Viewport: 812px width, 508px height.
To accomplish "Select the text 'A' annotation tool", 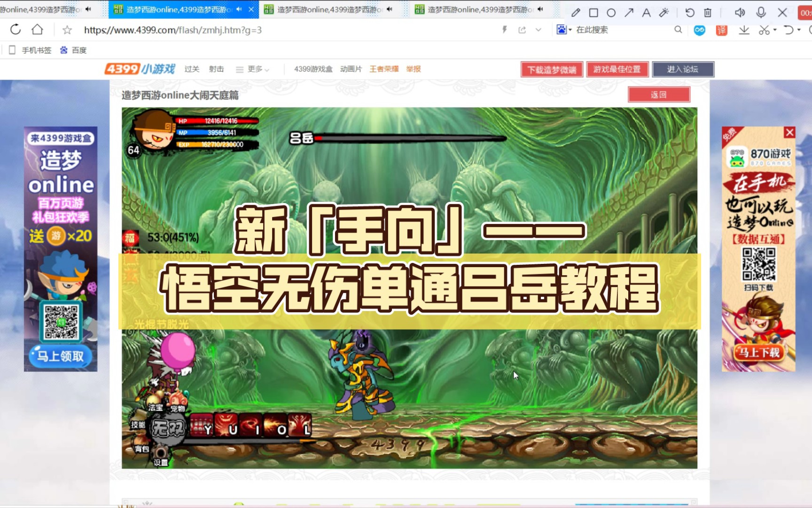I will click(x=647, y=13).
